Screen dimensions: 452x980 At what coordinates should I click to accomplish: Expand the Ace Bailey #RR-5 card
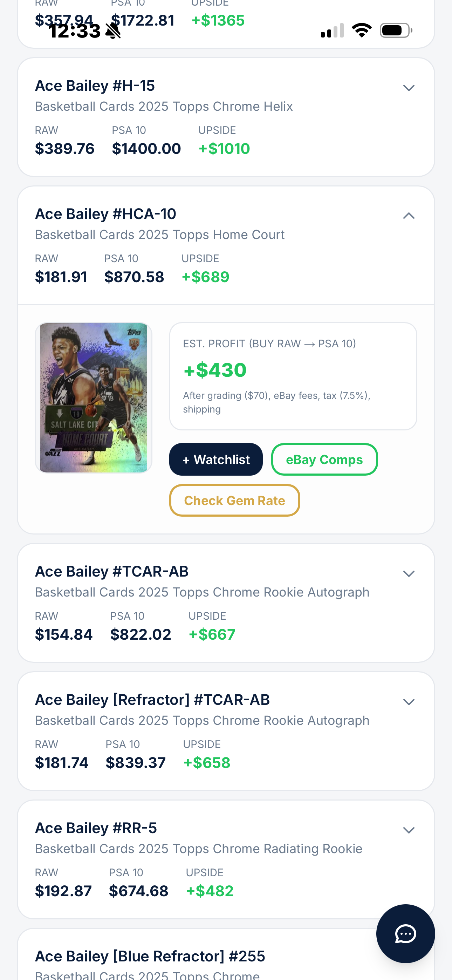pyautogui.click(x=409, y=830)
